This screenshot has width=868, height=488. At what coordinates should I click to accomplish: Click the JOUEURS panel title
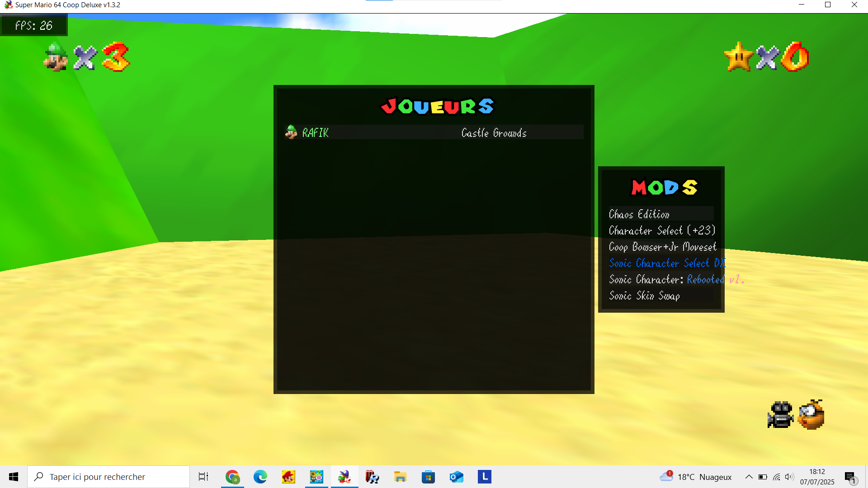click(x=438, y=107)
